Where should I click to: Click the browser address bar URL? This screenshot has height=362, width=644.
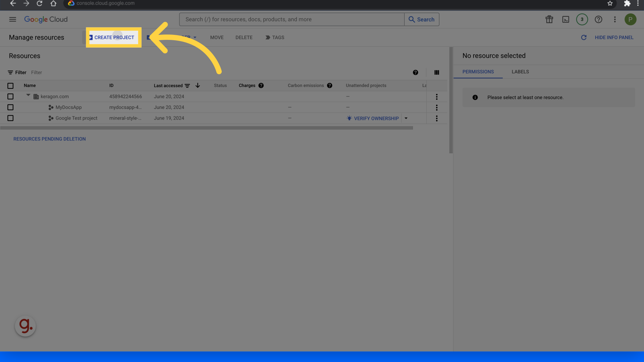(x=105, y=3)
